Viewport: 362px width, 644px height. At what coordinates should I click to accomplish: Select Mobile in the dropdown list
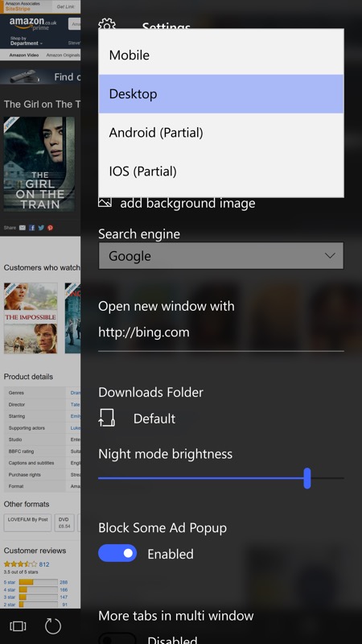pyautogui.click(x=220, y=55)
